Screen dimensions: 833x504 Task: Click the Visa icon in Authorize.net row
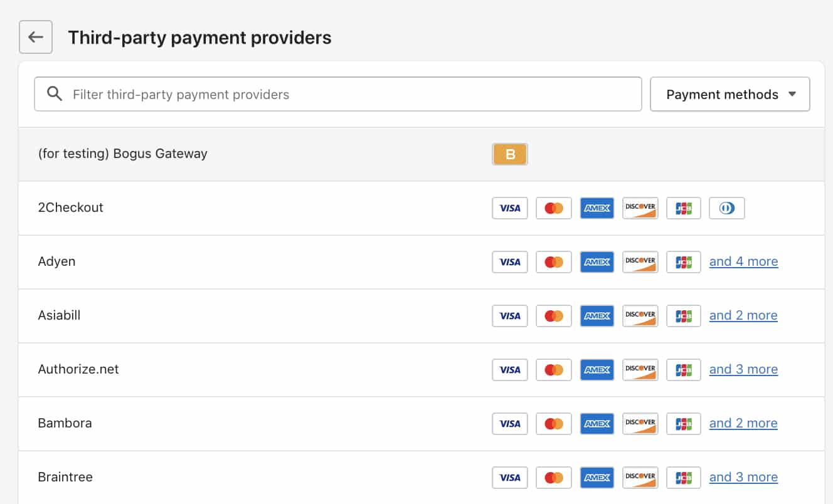click(x=510, y=370)
